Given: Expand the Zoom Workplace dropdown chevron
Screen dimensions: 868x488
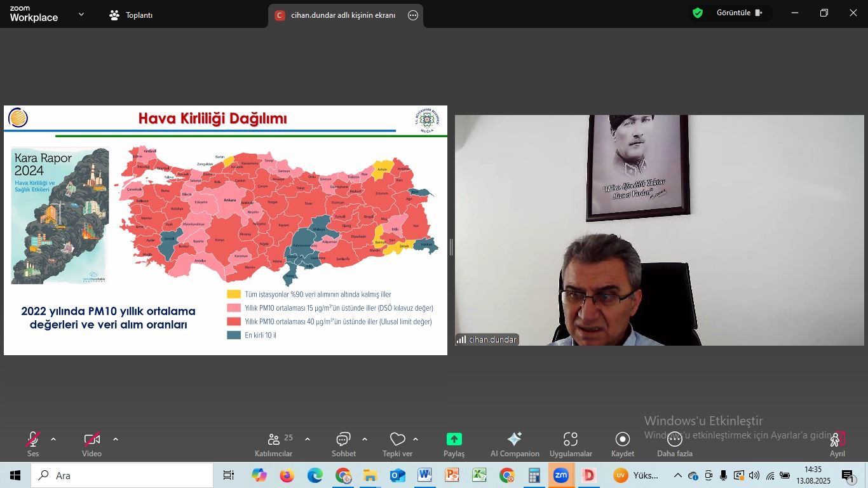Looking at the screenshot, I should coord(81,15).
